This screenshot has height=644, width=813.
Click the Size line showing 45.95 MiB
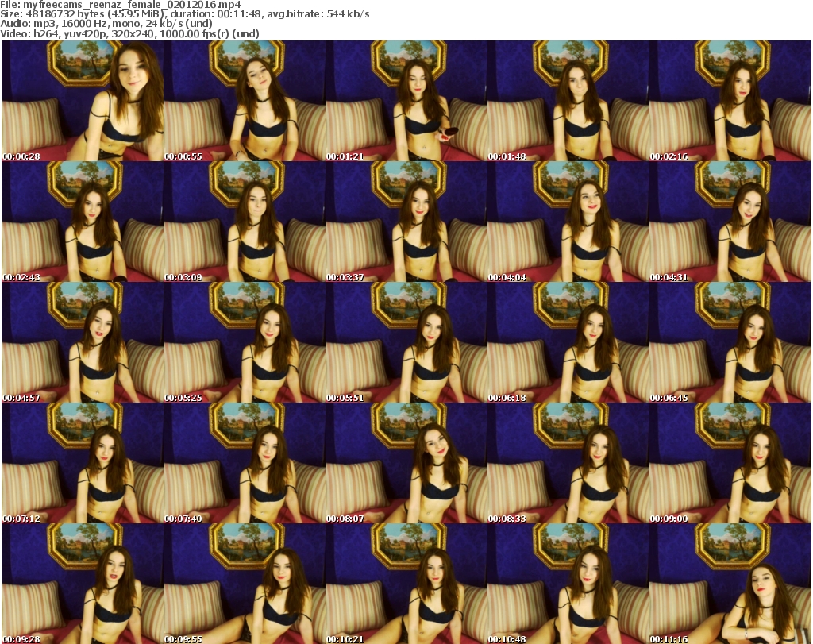184,14
